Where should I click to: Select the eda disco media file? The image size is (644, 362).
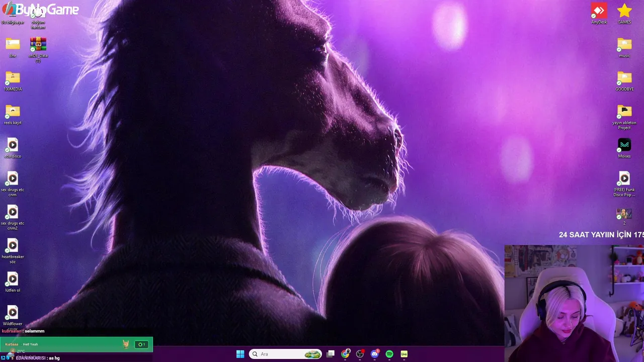(x=13, y=148)
